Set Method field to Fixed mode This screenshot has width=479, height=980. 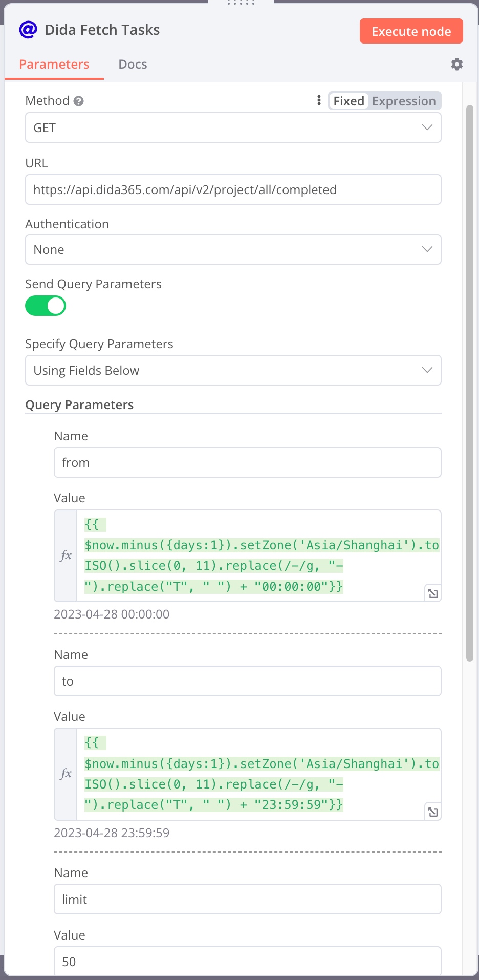349,101
